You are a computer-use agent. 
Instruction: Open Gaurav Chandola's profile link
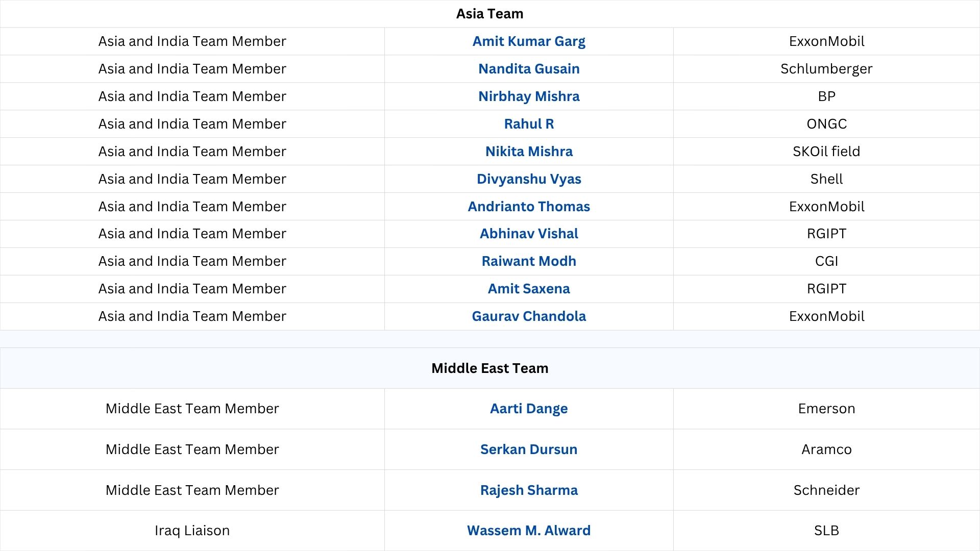point(528,316)
